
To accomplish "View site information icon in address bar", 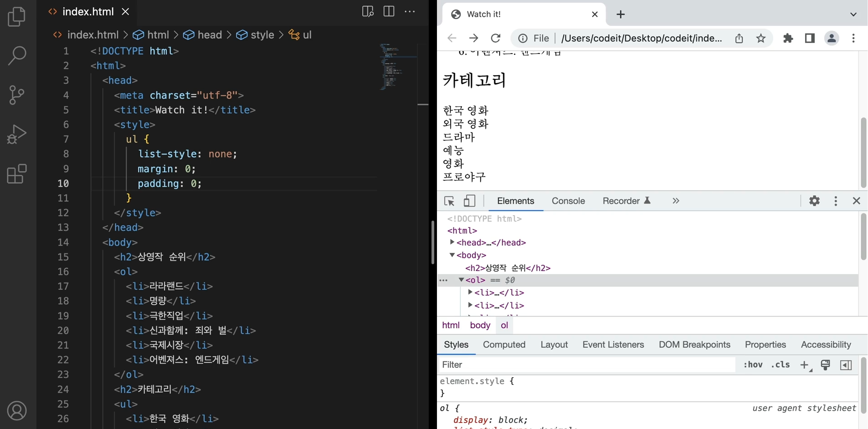I will 523,38.
